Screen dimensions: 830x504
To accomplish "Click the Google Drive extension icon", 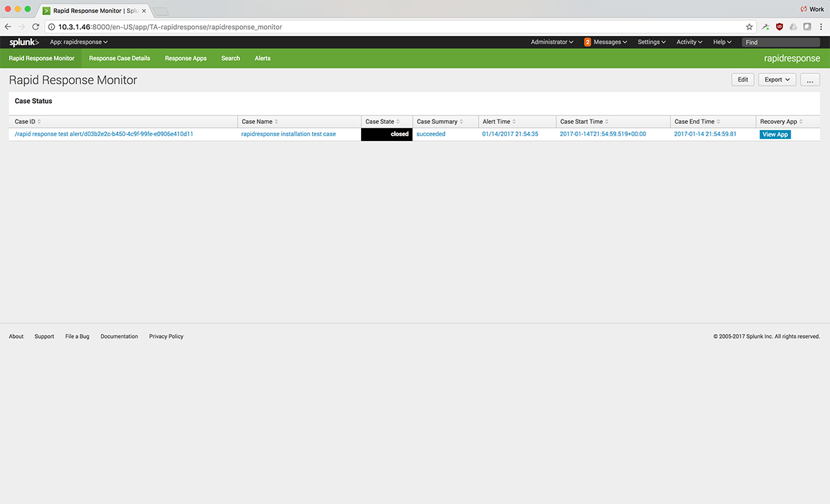I will coord(793,27).
